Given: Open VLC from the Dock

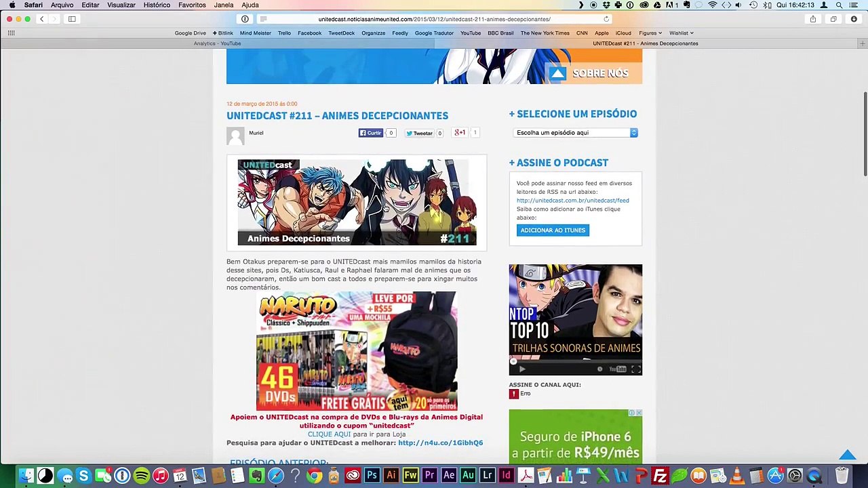Looking at the screenshot, I should click(737, 476).
